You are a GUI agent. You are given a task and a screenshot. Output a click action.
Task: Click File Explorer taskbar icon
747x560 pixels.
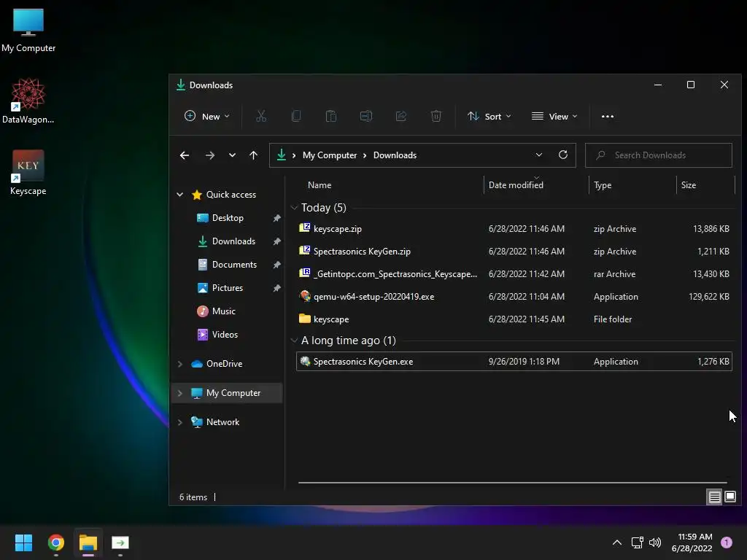[88, 542]
